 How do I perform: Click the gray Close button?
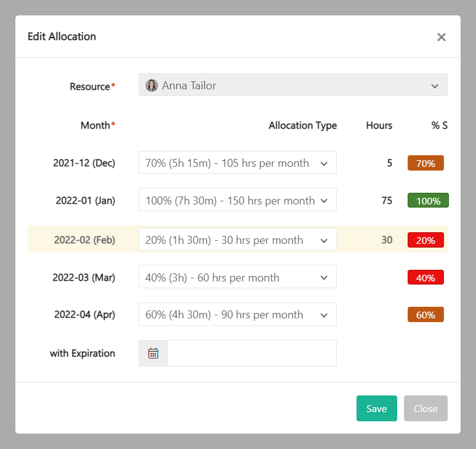coord(426,408)
